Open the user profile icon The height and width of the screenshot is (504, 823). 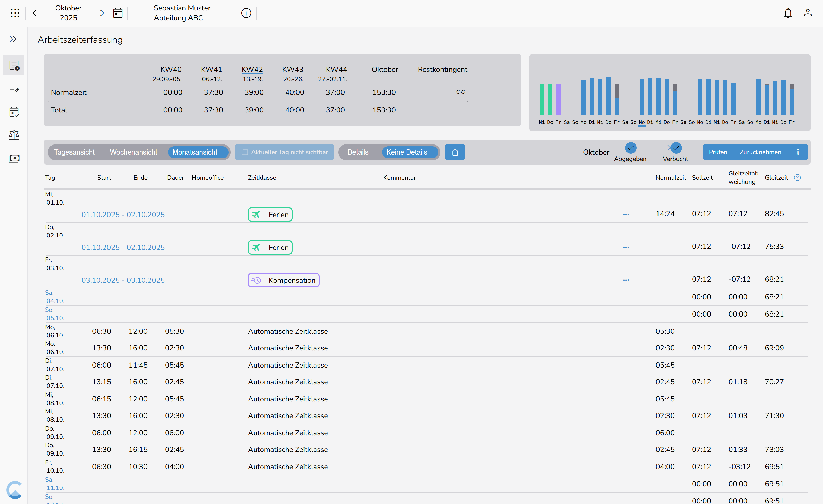[808, 13]
